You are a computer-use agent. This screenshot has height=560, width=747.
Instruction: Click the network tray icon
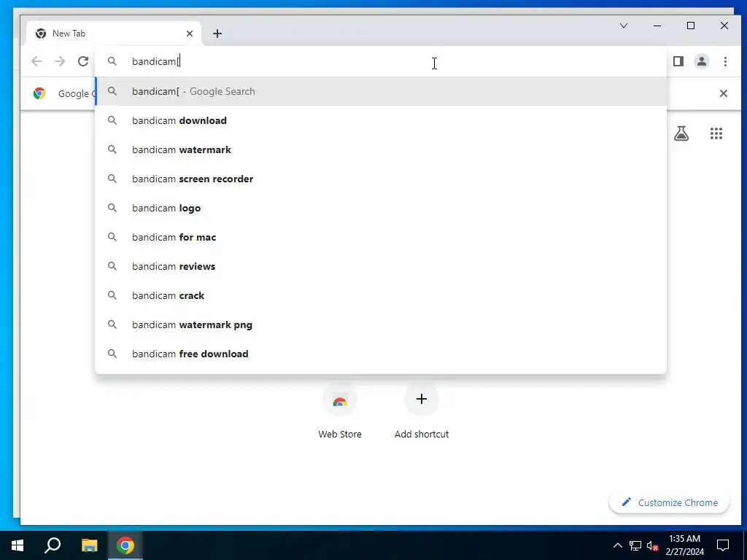(635, 545)
